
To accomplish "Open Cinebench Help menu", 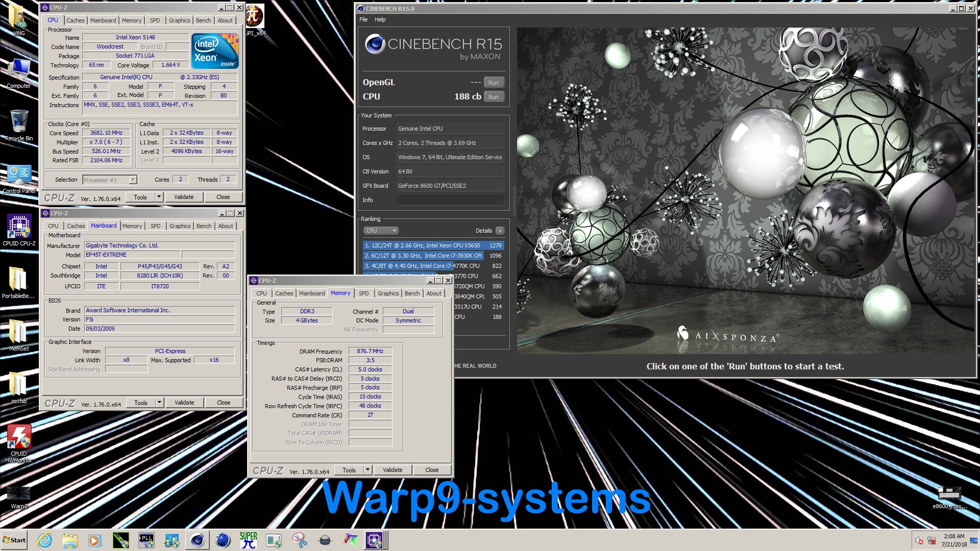I will (x=380, y=19).
